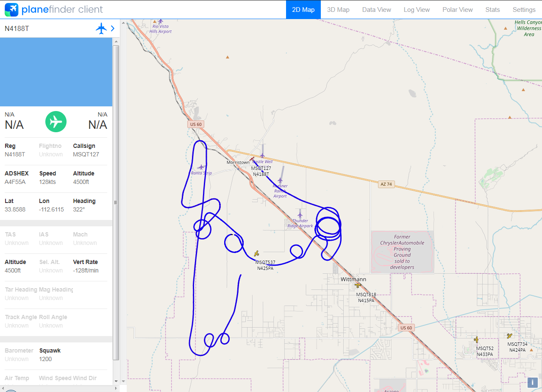Viewport: 542px width, 392px height.
Task: Open the Stats tab
Action: (492, 9)
